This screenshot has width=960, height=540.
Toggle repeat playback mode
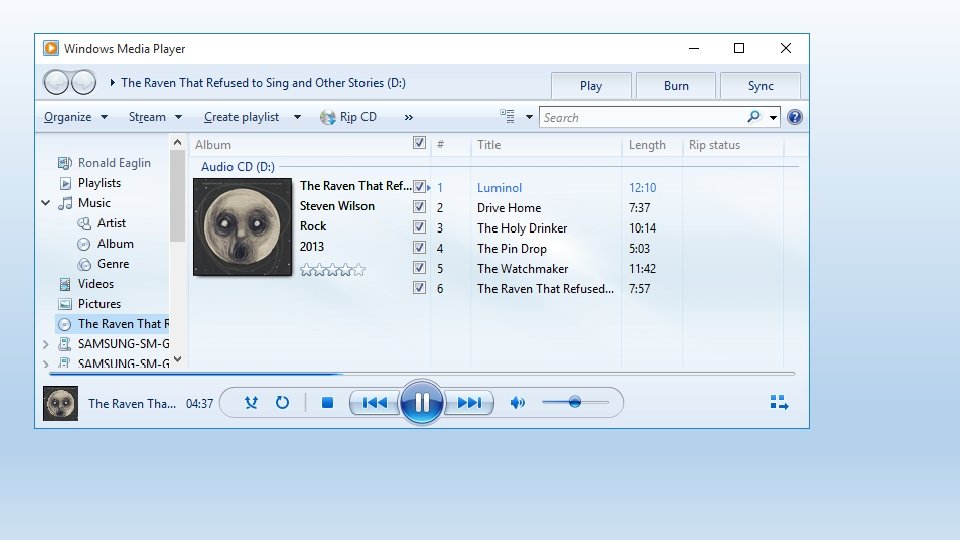tap(282, 402)
